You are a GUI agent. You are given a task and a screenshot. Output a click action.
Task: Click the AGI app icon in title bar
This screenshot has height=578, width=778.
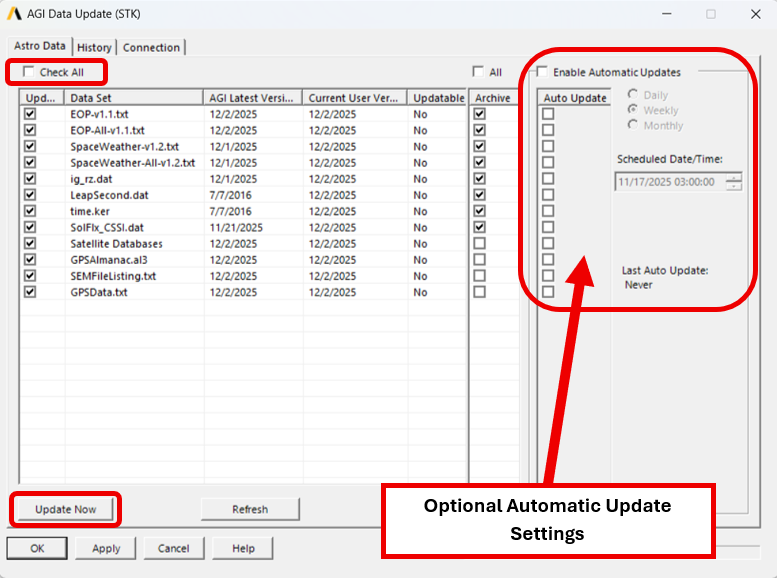tap(14, 14)
